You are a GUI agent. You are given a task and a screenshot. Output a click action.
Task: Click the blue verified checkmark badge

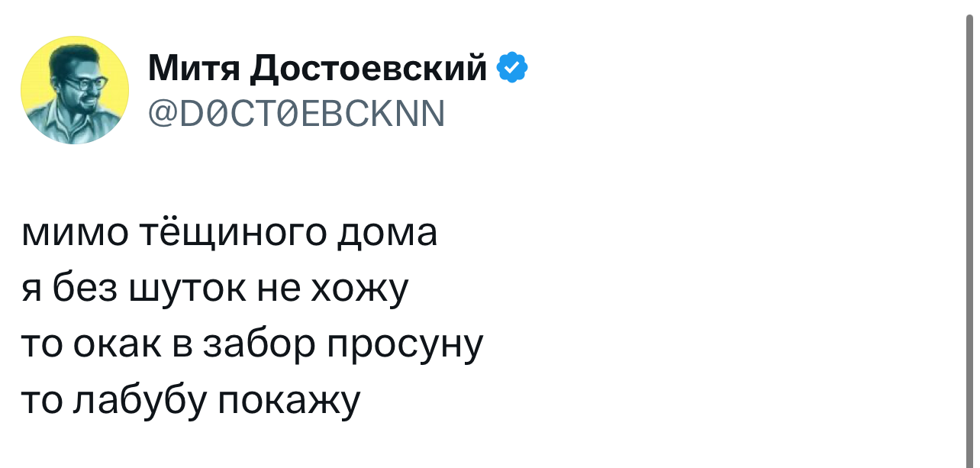[512, 68]
